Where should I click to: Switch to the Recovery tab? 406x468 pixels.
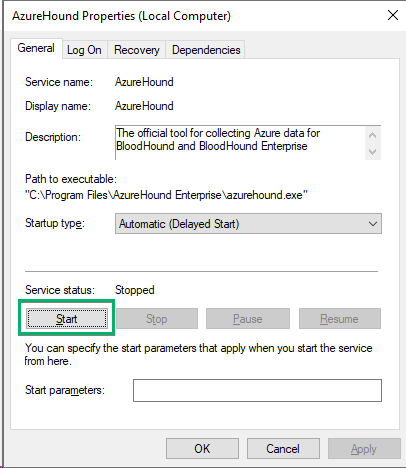[137, 50]
